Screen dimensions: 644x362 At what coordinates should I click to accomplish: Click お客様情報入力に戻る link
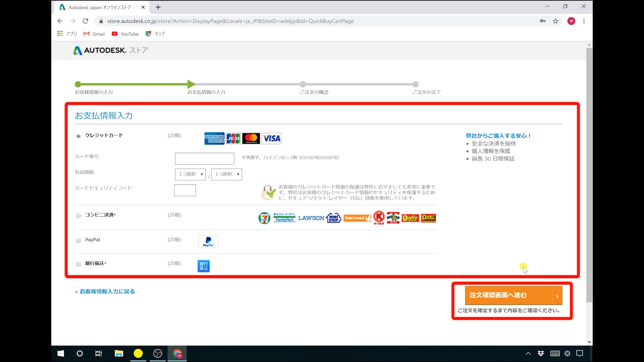point(105,292)
